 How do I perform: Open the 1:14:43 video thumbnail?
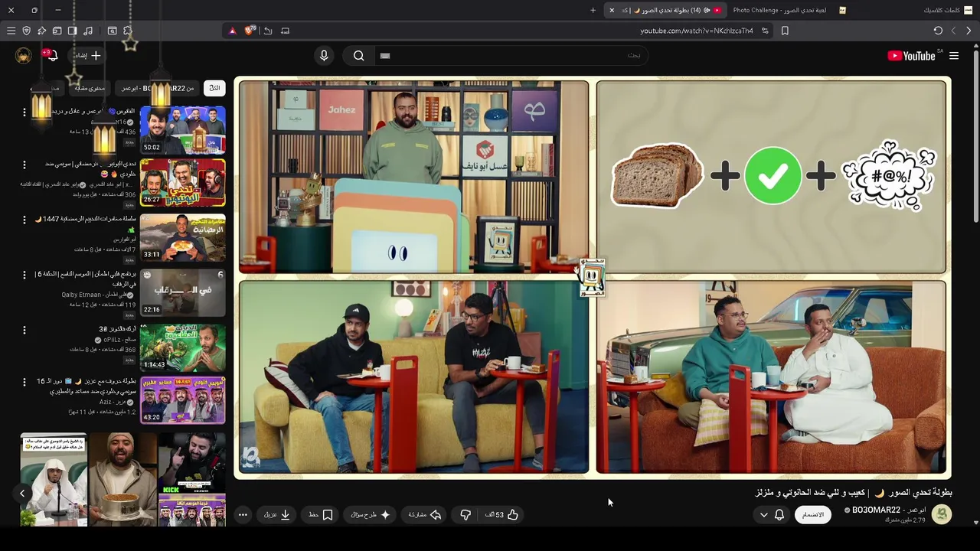(x=183, y=348)
